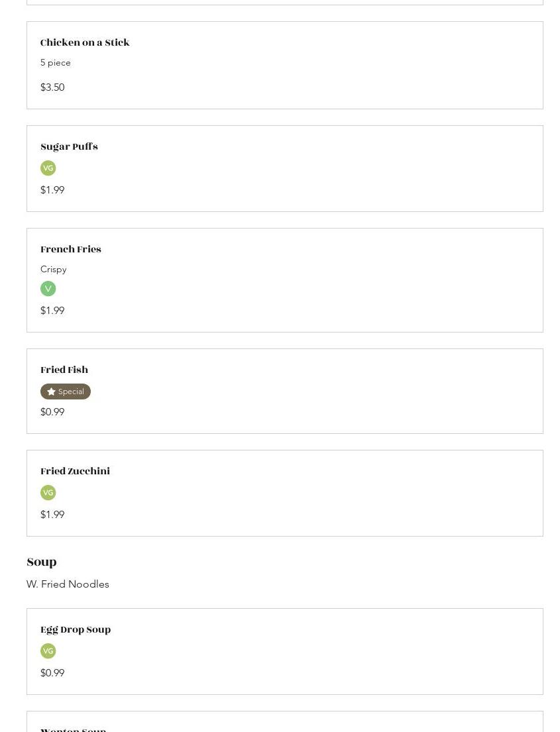
Task: Open the French Fries menu item
Action: pos(71,250)
